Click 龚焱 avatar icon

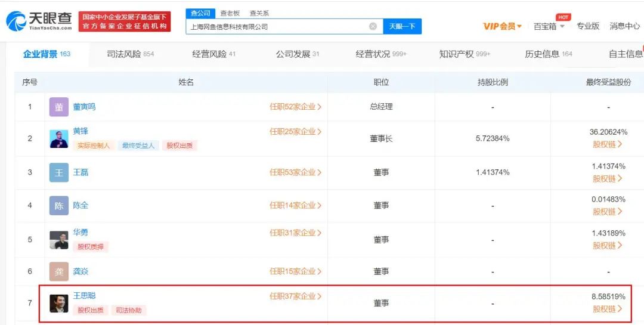[58, 271]
